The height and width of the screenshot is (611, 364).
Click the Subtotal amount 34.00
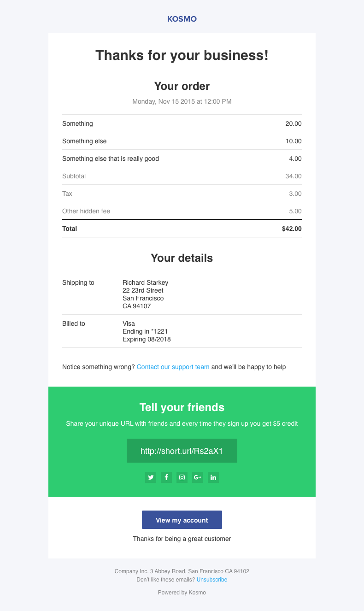(293, 176)
